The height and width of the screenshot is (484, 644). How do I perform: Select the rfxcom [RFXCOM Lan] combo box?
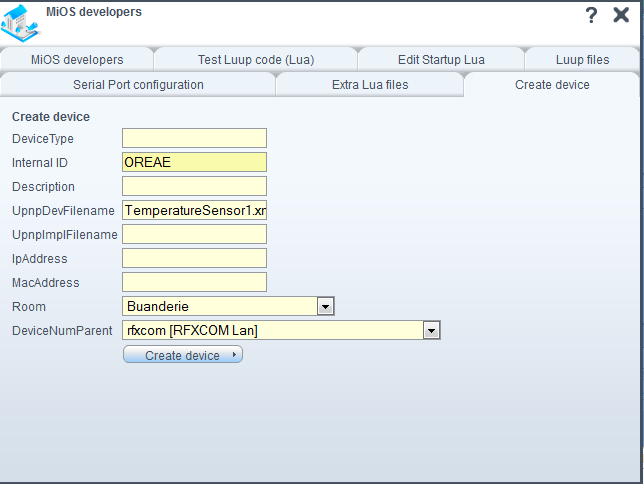pyautogui.click(x=281, y=330)
